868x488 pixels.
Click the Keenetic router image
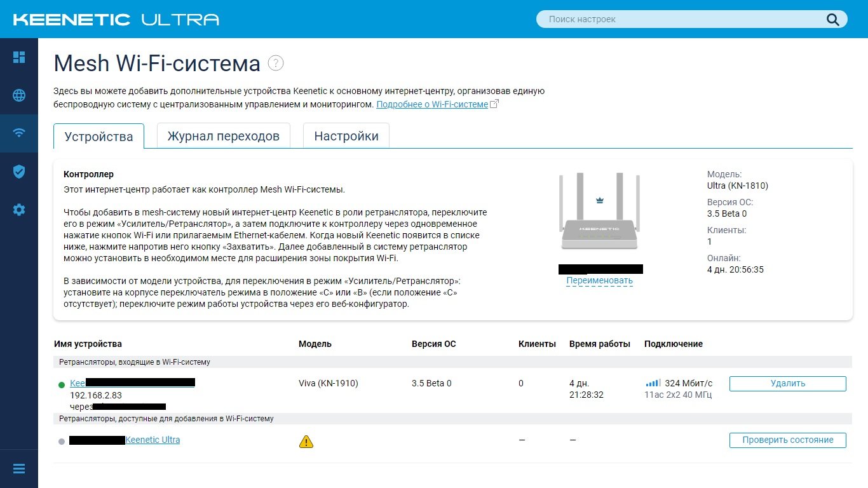600,212
